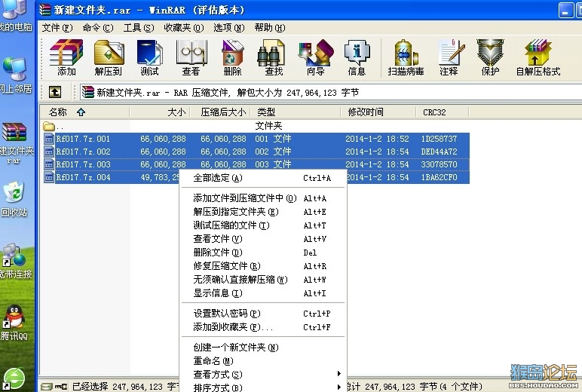582x392 pixels.
Task: Select the Rf017.7z.003 file name
Action: 83,164
